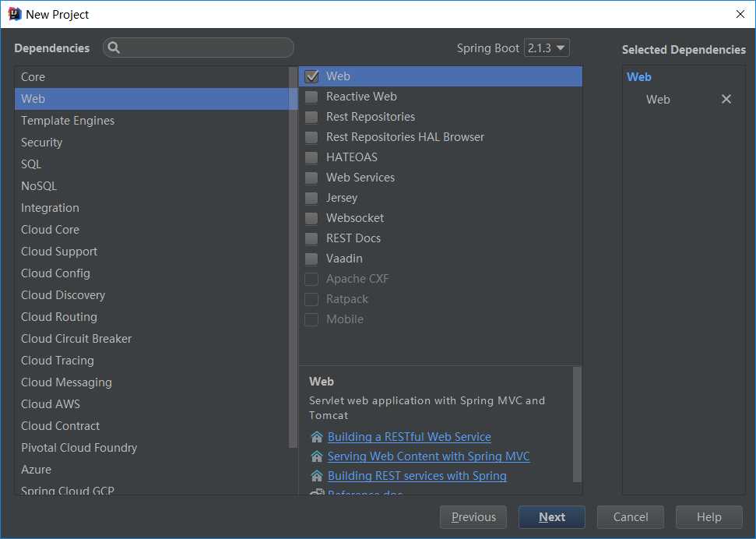Open the Integration category

click(x=151, y=208)
